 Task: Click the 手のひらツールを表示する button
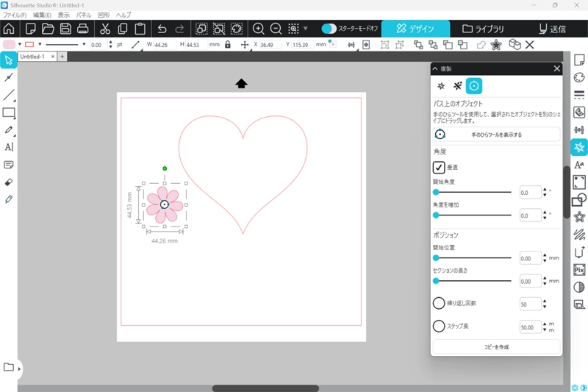pos(496,135)
